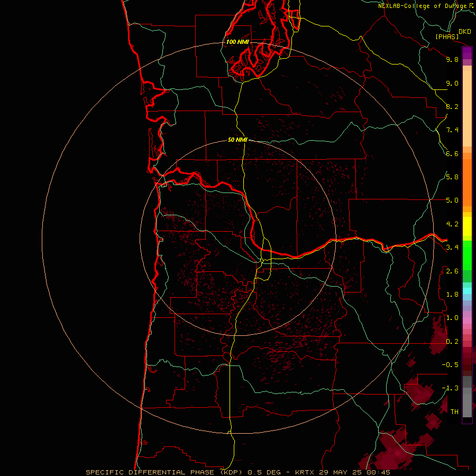The height and width of the screenshot is (476, 476).
Task: Click the 4.2 value on color scale
Action: point(452,224)
